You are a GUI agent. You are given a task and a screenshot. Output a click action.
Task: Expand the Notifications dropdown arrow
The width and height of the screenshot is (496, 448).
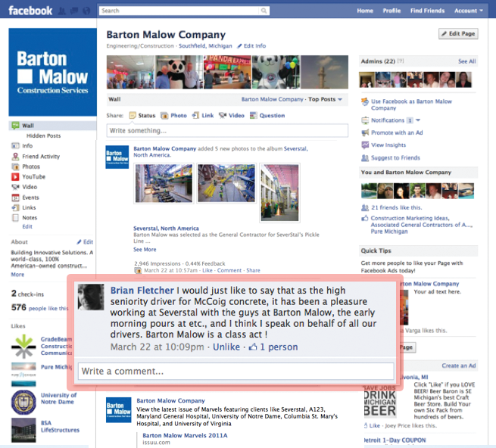(x=418, y=120)
